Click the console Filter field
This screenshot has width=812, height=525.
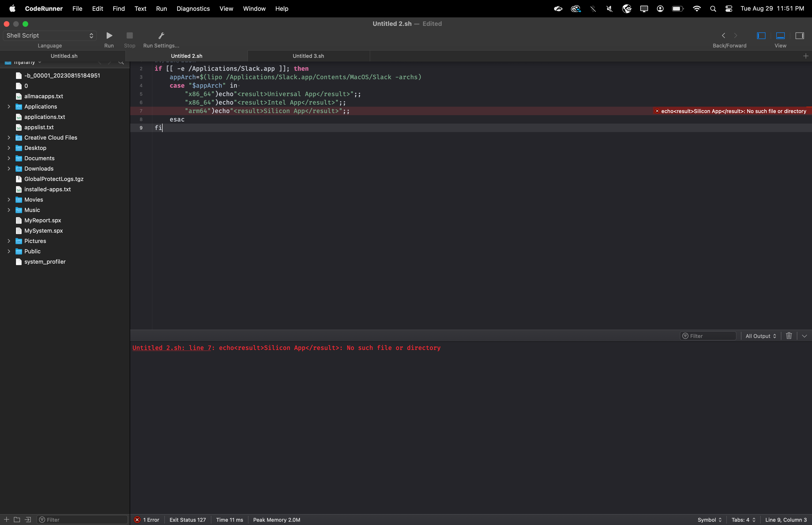pyautogui.click(x=708, y=336)
